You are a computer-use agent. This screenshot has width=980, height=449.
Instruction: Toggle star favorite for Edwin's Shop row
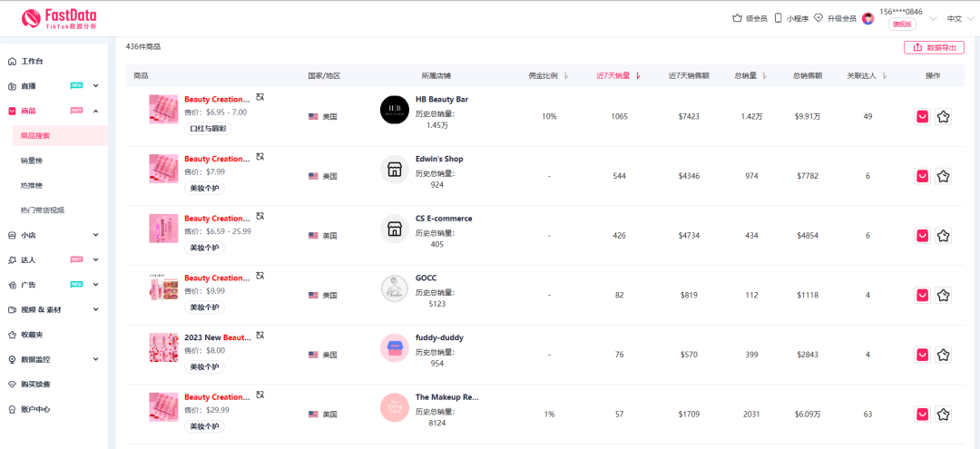pos(943,176)
